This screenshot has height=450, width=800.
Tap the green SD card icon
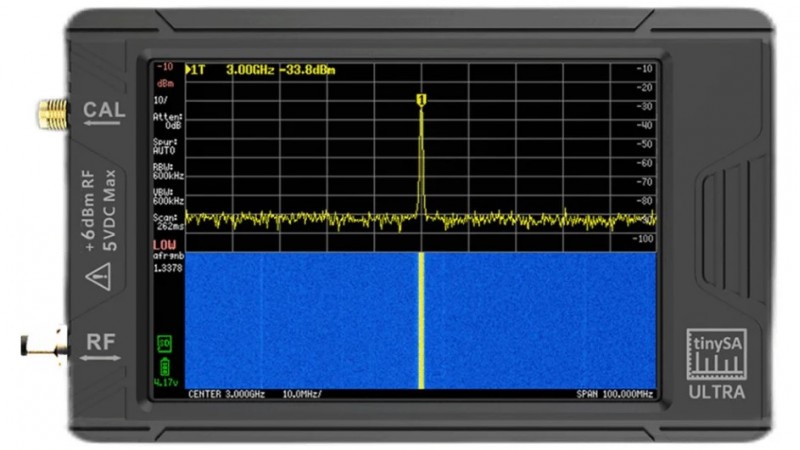pyautogui.click(x=165, y=344)
